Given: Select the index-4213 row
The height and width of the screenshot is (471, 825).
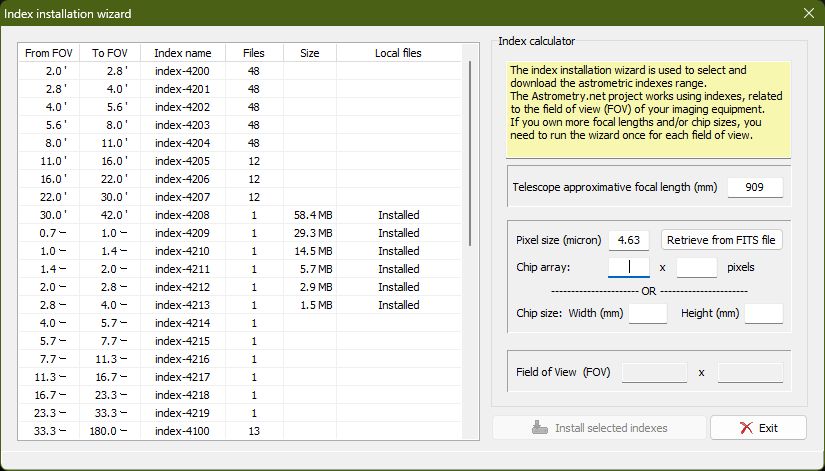Looking at the screenshot, I should pos(183,305).
